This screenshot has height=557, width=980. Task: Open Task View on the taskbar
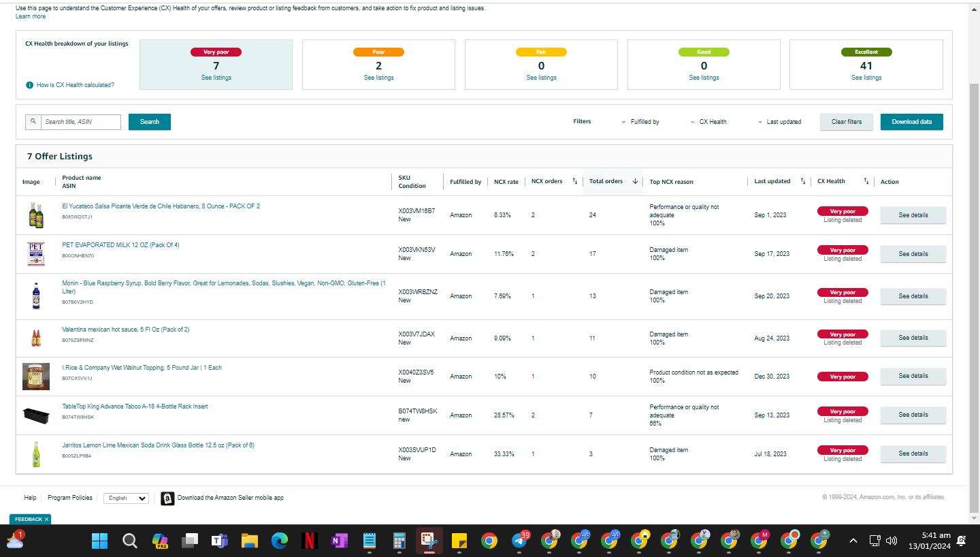coord(189,541)
